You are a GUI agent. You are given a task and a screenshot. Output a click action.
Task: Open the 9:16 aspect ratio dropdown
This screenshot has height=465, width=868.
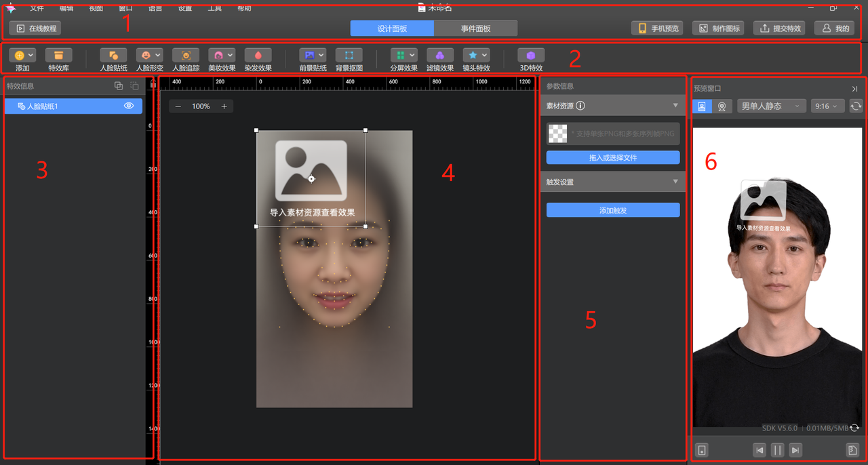click(x=828, y=106)
